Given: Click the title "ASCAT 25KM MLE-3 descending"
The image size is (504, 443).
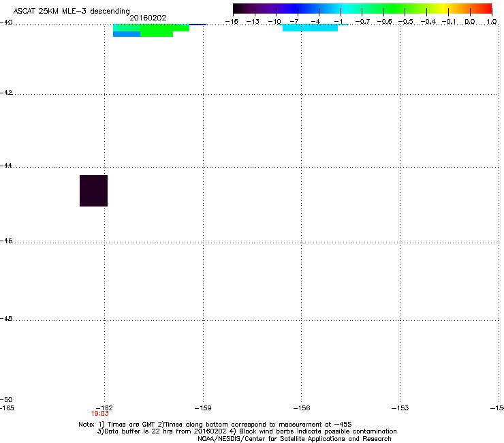Looking at the screenshot, I should (x=72, y=11).
